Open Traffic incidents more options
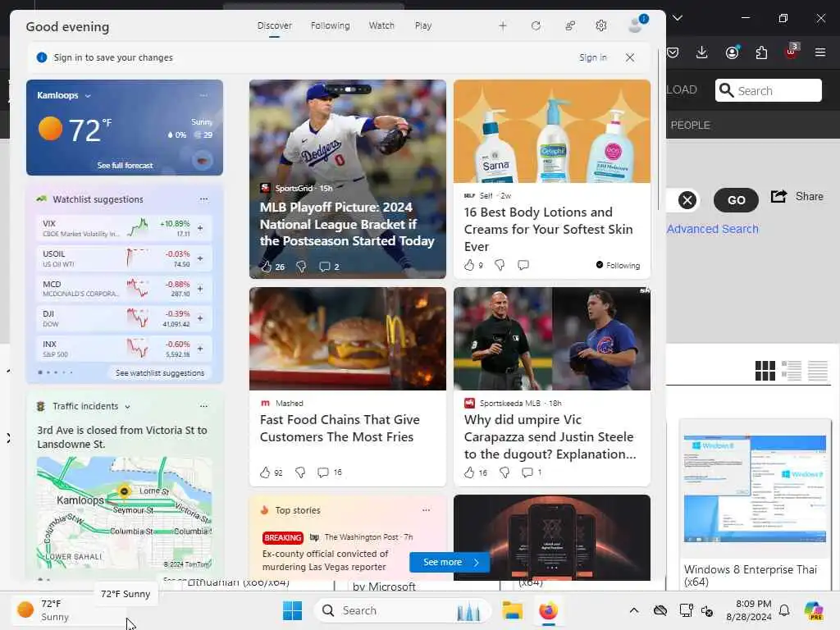The width and height of the screenshot is (840, 630). [x=203, y=406]
